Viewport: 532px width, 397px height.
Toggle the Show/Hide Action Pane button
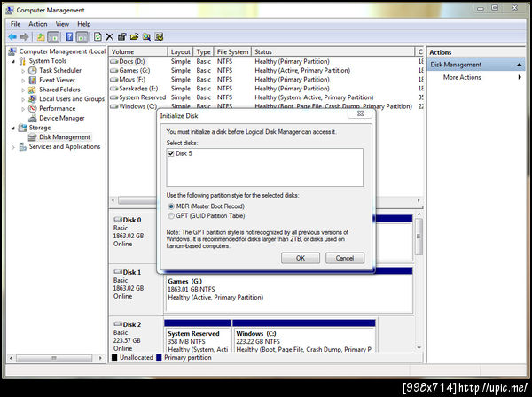[x=82, y=36]
